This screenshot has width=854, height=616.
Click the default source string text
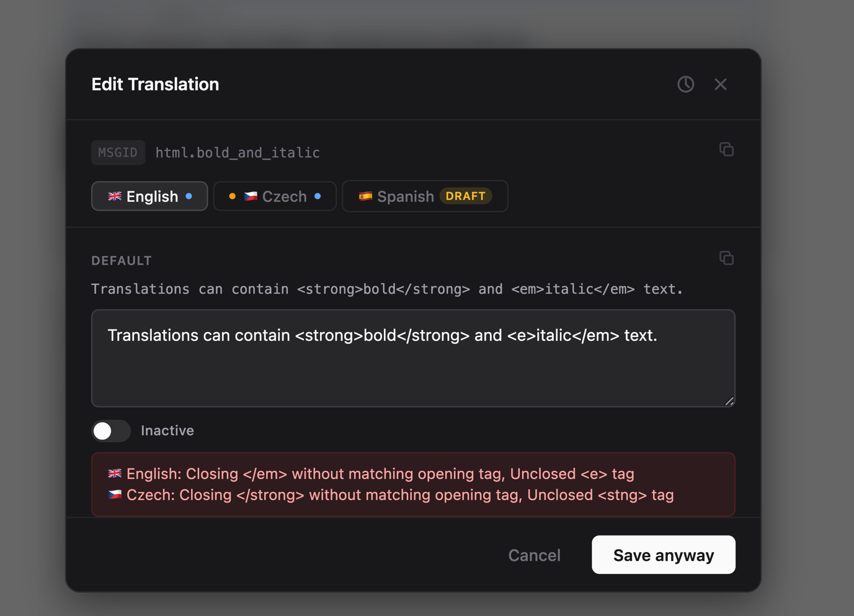click(387, 289)
